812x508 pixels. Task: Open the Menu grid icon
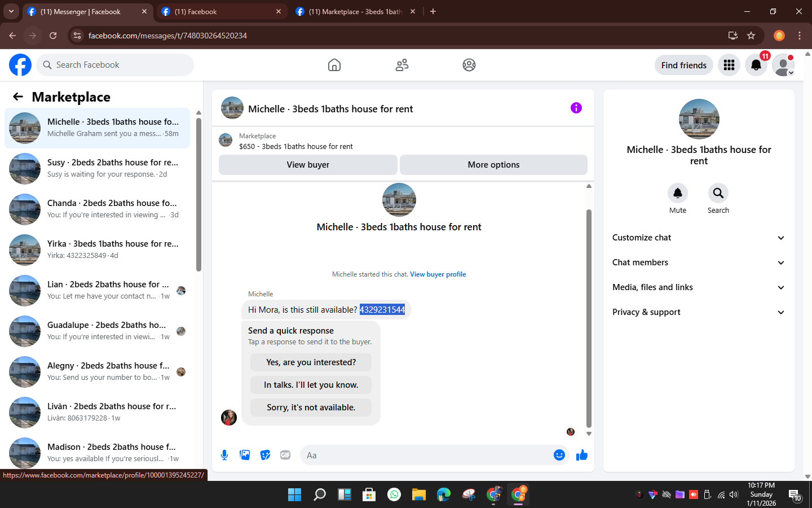tap(729, 65)
